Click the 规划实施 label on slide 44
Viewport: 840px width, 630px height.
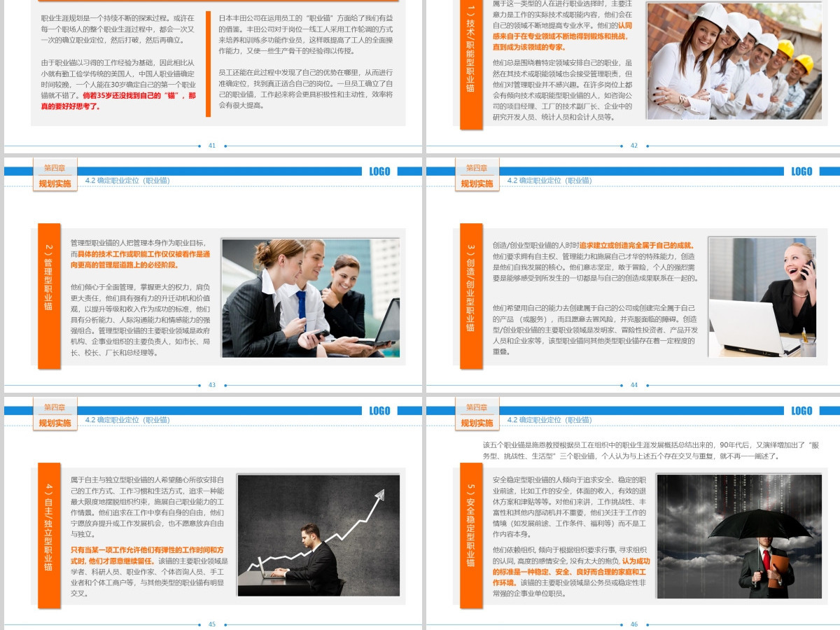click(x=477, y=183)
